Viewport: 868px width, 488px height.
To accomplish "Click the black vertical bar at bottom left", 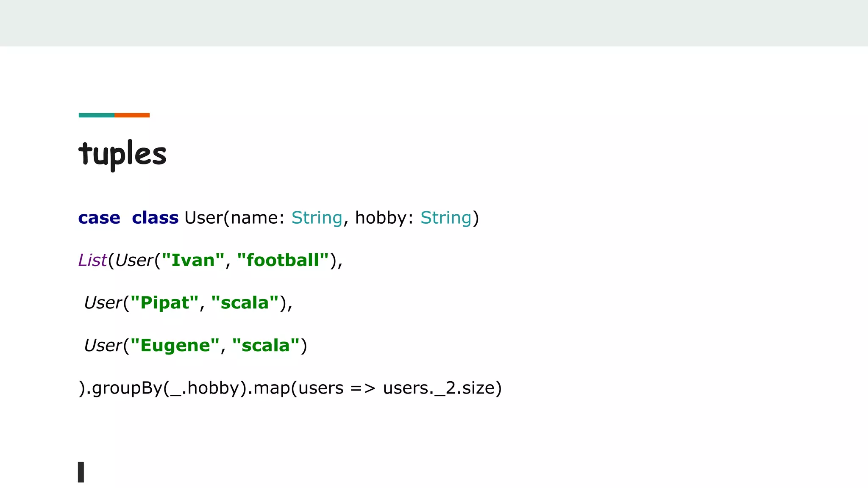I will pos(81,472).
